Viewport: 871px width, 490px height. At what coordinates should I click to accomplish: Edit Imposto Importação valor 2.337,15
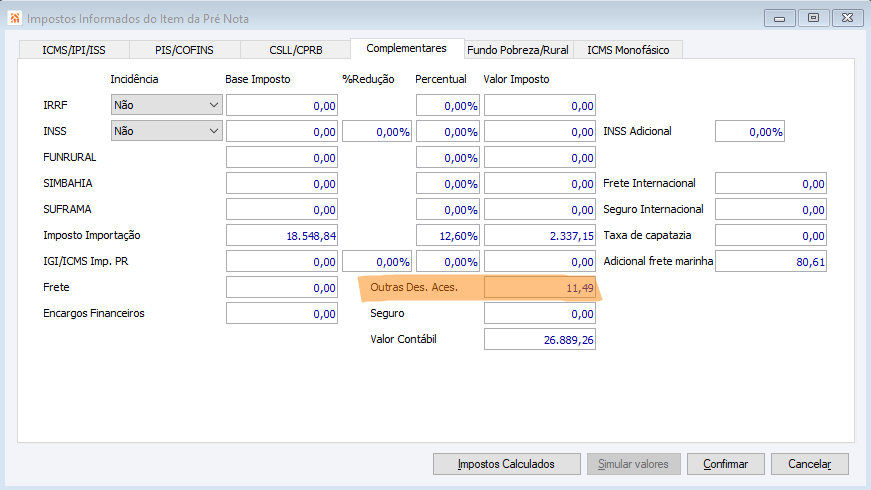click(x=540, y=236)
